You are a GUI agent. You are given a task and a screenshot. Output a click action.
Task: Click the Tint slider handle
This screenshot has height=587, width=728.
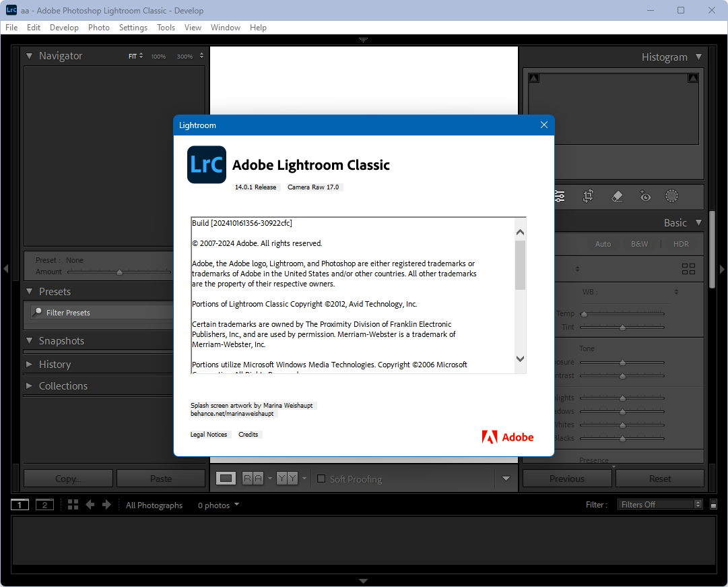click(623, 328)
